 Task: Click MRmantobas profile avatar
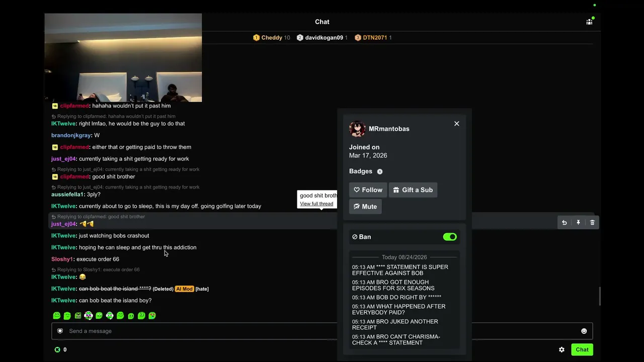(357, 129)
